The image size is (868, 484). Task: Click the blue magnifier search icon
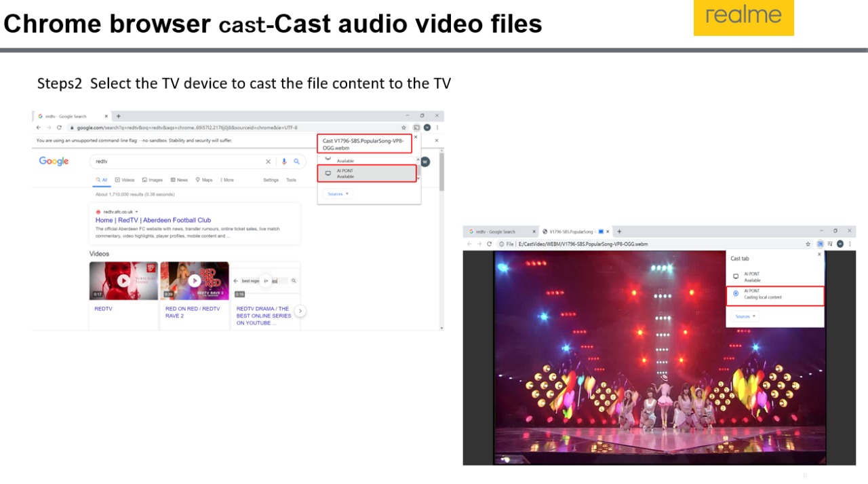click(x=296, y=162)
